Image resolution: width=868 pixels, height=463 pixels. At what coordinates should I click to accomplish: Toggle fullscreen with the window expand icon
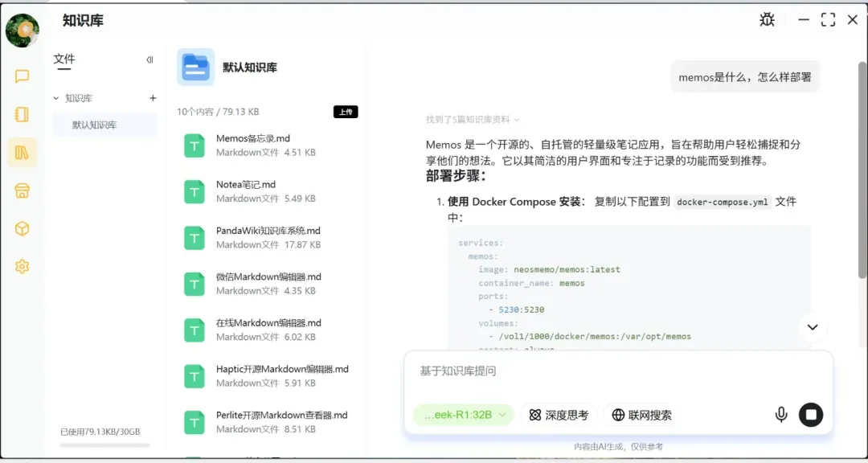point(828,20)
